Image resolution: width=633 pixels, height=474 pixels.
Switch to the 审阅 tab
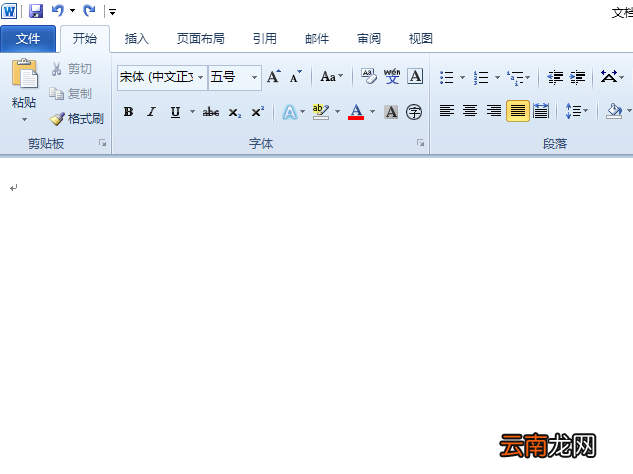pos(369,39)
